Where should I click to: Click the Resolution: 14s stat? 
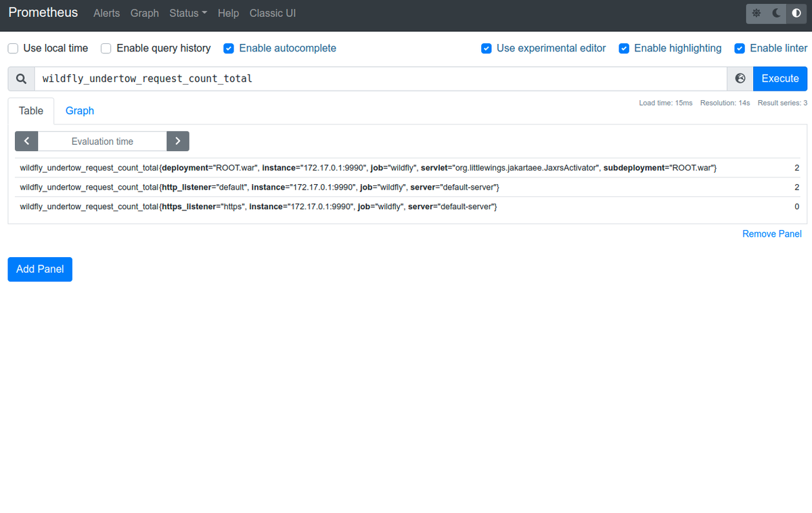pos(725,103)
